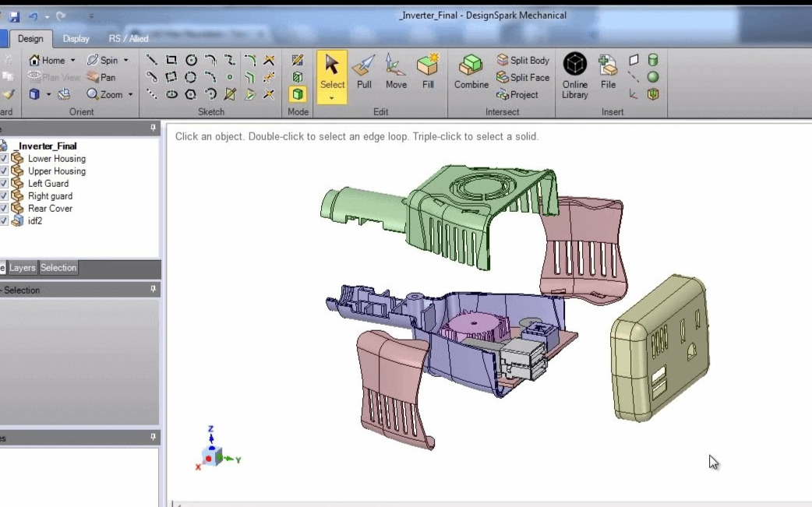Open the Zoom dropdown arrow
The height and width of the screenshot is (507, 812).
point(130,95)
